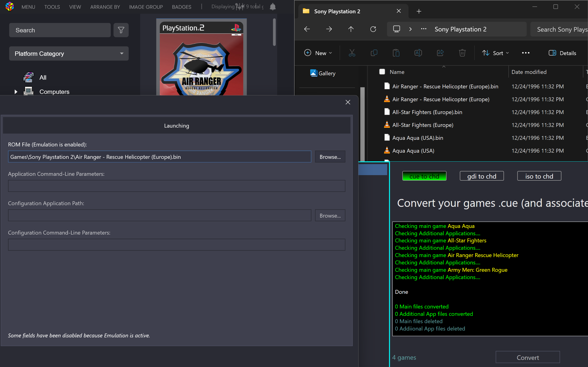Image resolution: width=588 pixels, height=367 pixels.
Task: Select the iso to chd mode
Action: [539, 176]
